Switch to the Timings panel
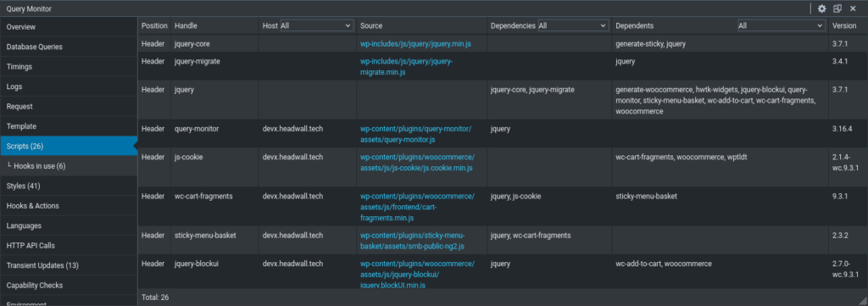868x306 pixels. point(69,66)
